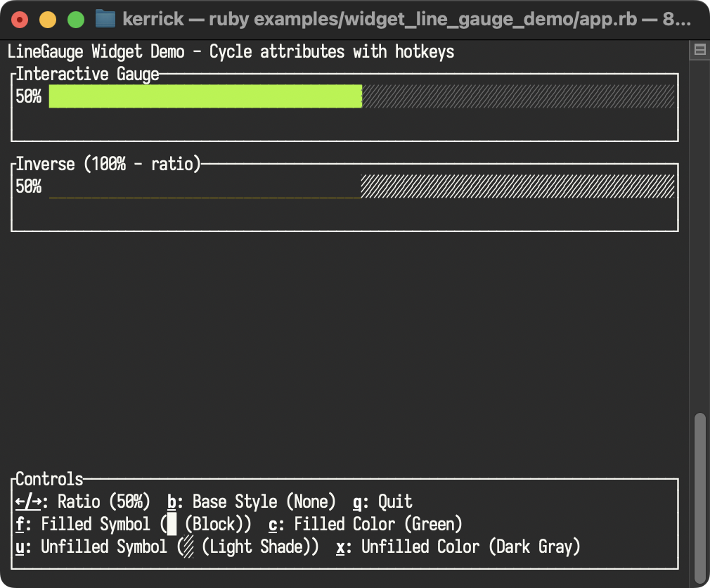710x588 pixels.
Task: Click the "Controls" panel title
Action: 49,479
